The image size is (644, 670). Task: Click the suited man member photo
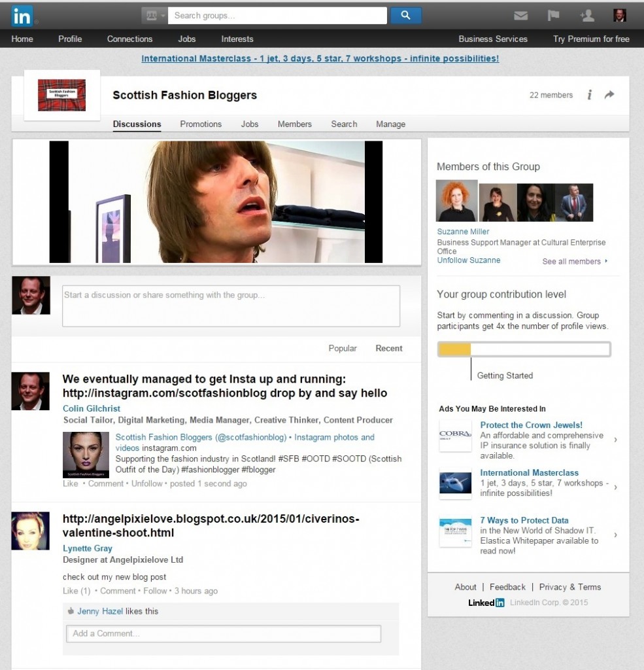click(574, 203)
